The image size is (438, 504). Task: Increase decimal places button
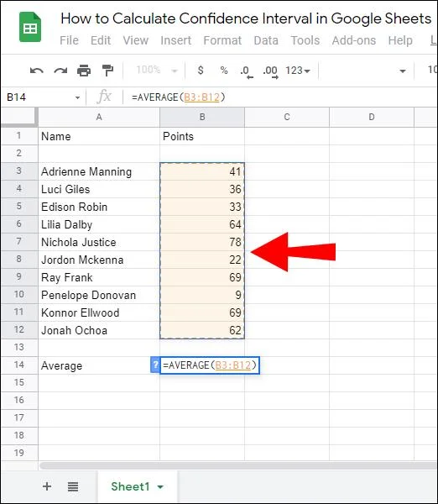coord(270,71)
